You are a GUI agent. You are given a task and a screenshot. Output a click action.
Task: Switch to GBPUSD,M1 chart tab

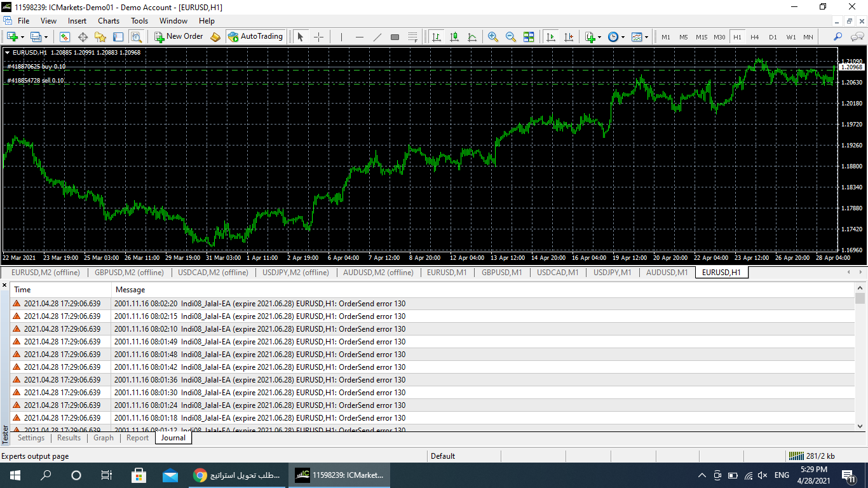501,273
